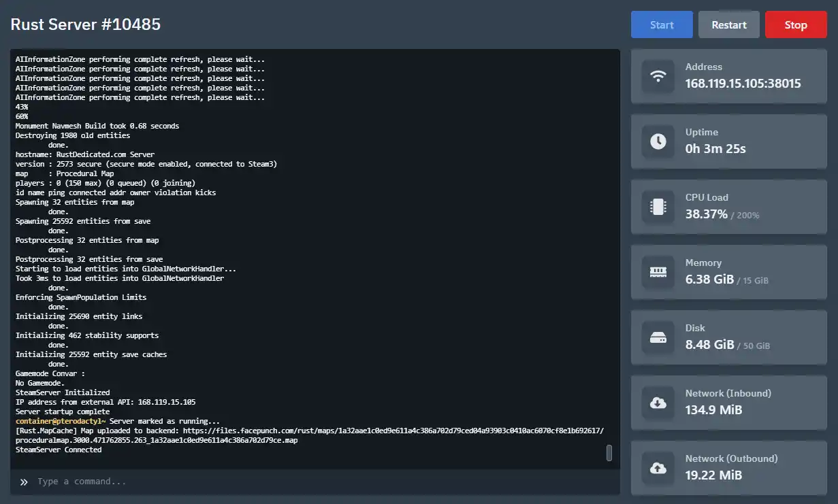This screenshot has height=504, width=838.
Task: Click the cloud download inbound icon
Action: [x=658, y=403]
